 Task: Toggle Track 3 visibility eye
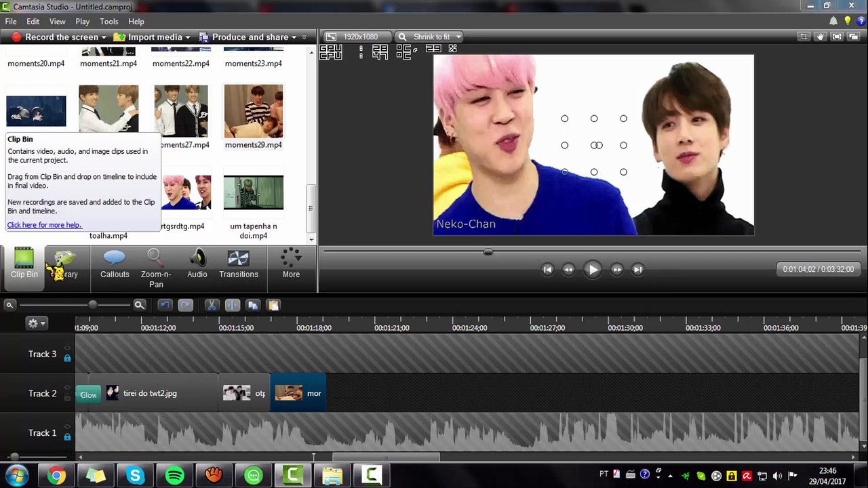click(67, 349)
